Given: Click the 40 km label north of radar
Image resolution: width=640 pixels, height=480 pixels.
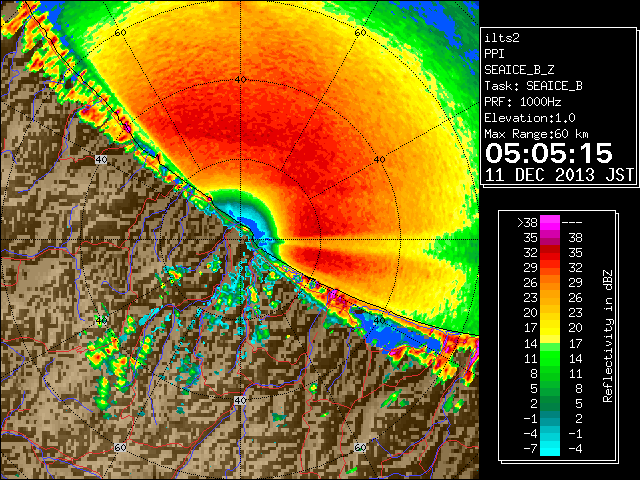Looking at the screenshot, I should (240, 80).
